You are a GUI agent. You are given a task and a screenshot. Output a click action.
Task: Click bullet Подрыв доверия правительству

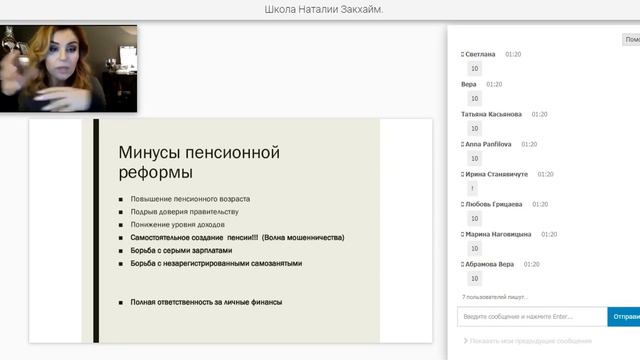[x=184, y=212]
